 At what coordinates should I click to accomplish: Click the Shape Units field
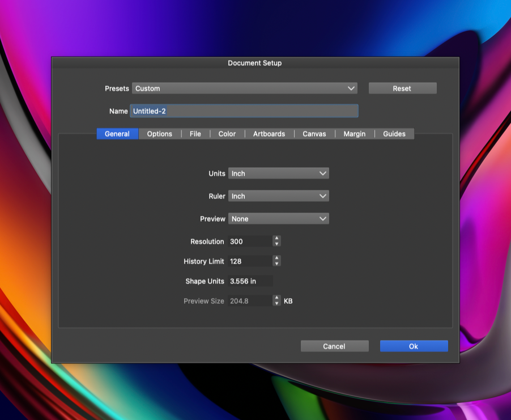[250, 281]
